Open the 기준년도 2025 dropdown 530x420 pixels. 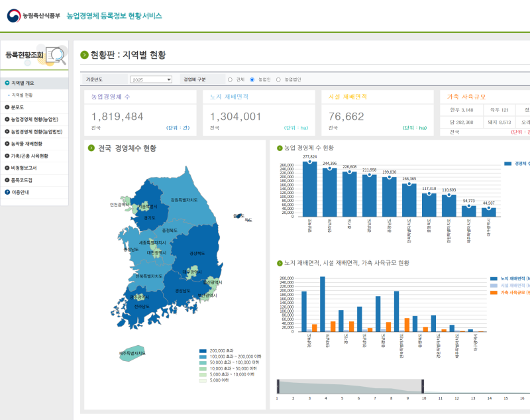(x=151, y=79)
